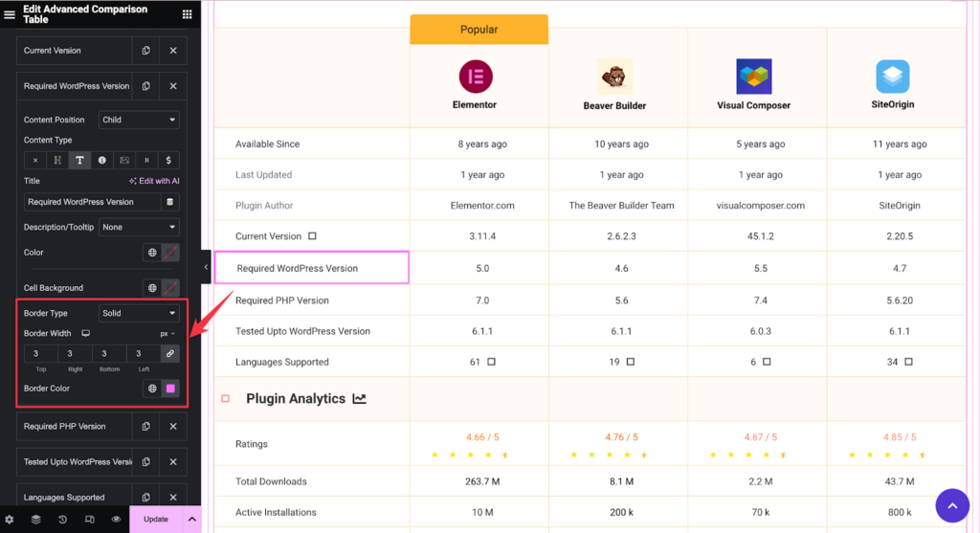Preview changes with the eye icon
Viewport: 980px width, 533px height.
[116, 520]
